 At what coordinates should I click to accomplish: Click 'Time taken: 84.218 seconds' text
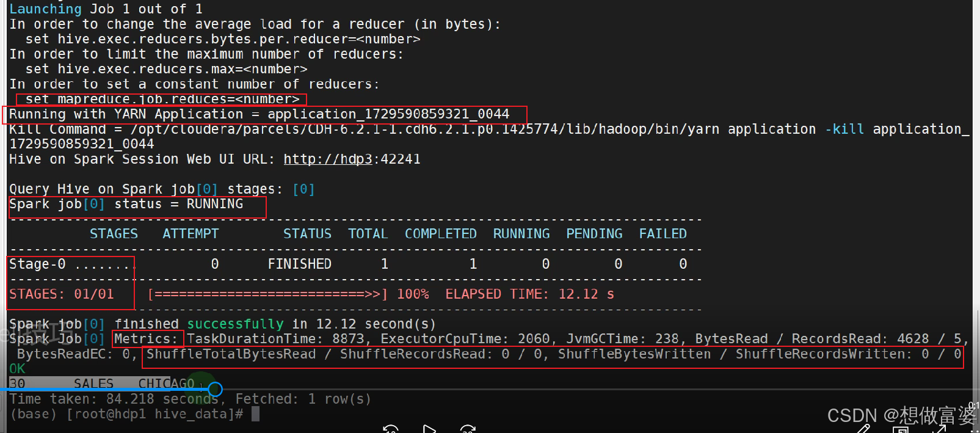click(x=114, y=399)
